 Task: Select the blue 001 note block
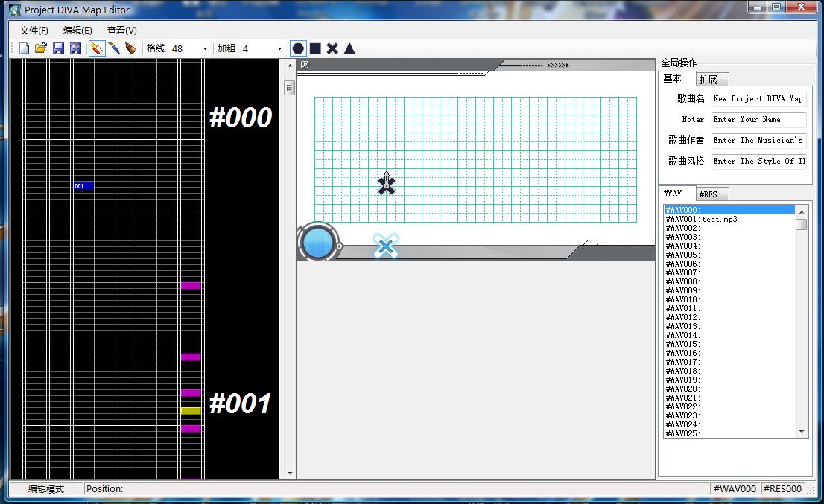[83, 186]
